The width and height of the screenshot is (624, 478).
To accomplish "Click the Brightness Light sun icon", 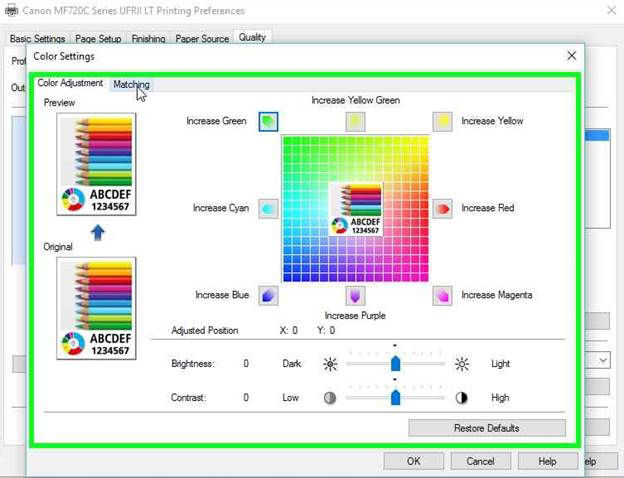I will click(x=462, y=364).
